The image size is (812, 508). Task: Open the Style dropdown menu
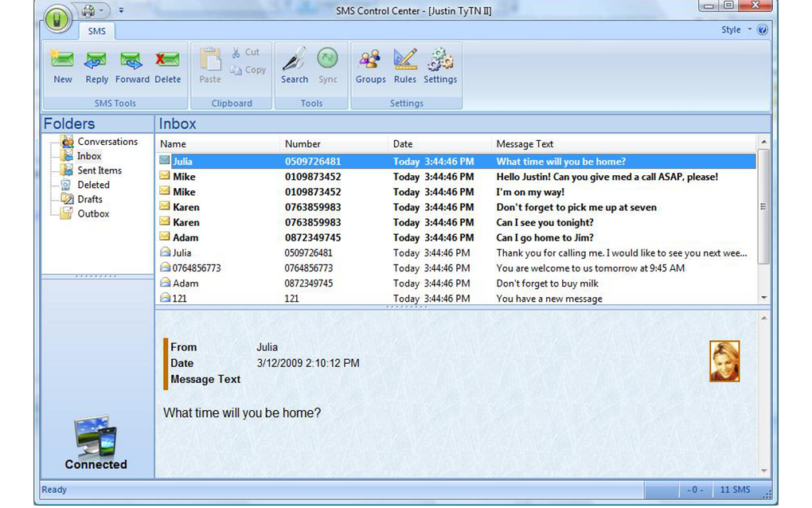click(736, 29)
